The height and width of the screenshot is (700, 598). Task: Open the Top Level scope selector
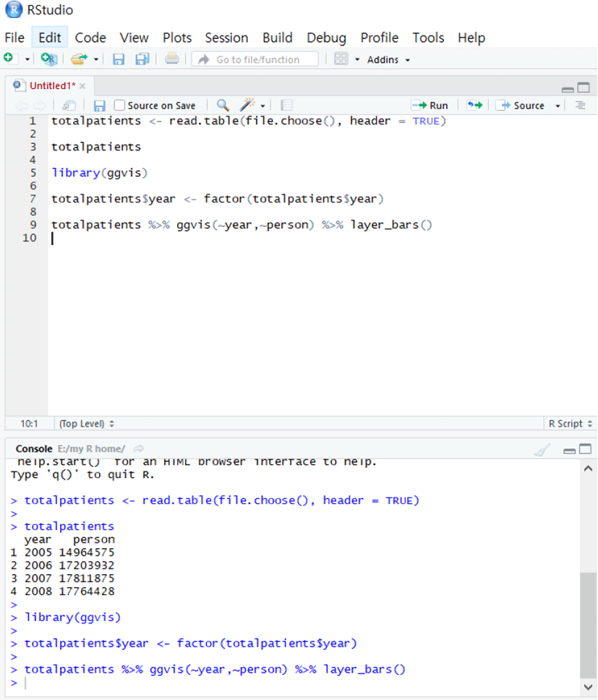[x=87, y=424]
